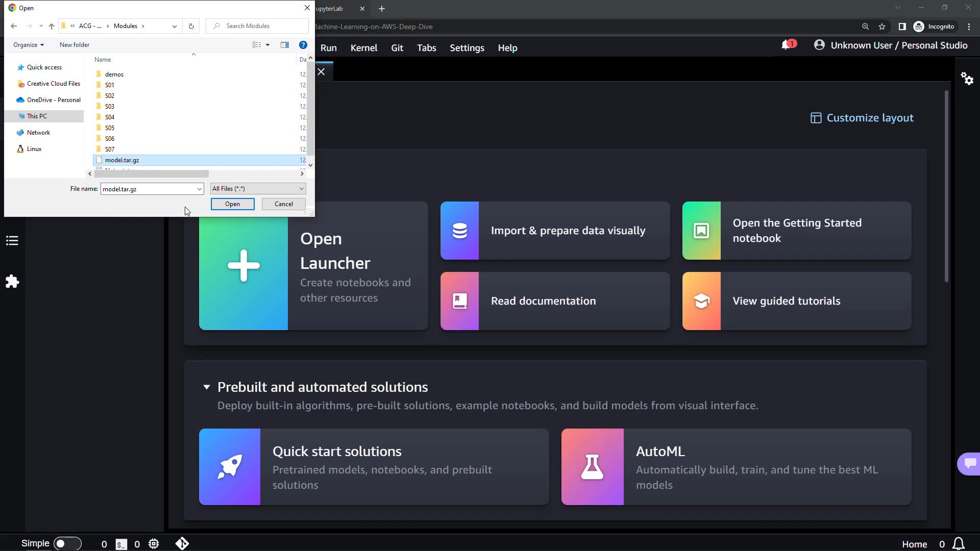Click the help question mark icon
980x551 pixels.
click(x=303, y=45)
